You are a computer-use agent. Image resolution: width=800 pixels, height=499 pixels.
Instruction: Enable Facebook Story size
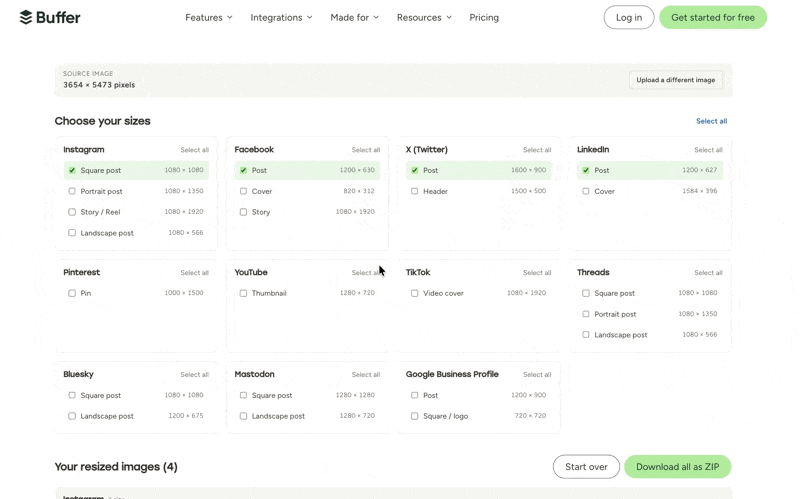[x=243, y=212]
